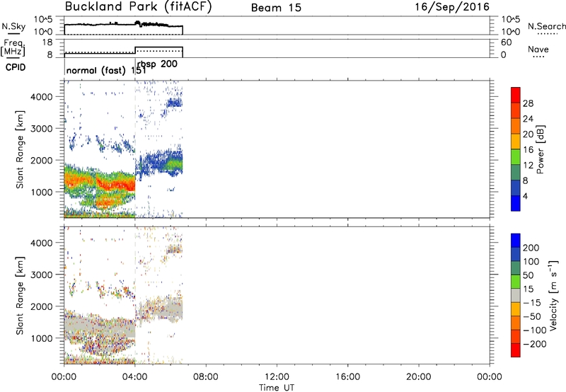The height and width of the screenshot is (392, 566).
Task: Click the velocity panel 'Slant Range [km]' label
Action: pos(20,296)
